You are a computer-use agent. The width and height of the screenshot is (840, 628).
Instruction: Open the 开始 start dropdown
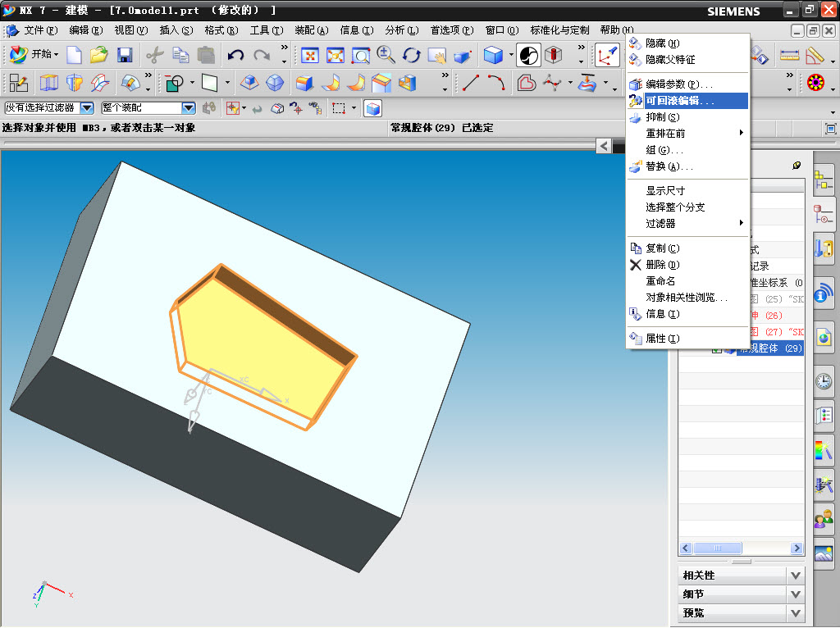click(34, 55)
